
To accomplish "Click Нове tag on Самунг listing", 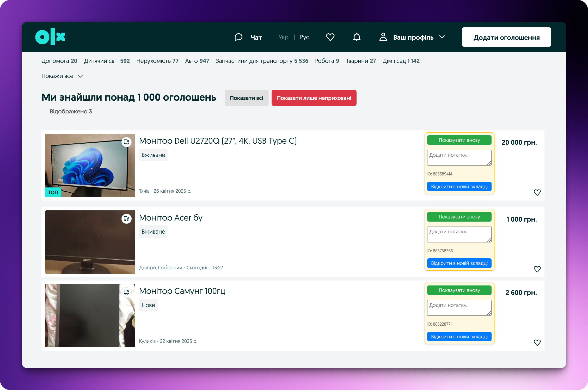I will coord(148,305).
